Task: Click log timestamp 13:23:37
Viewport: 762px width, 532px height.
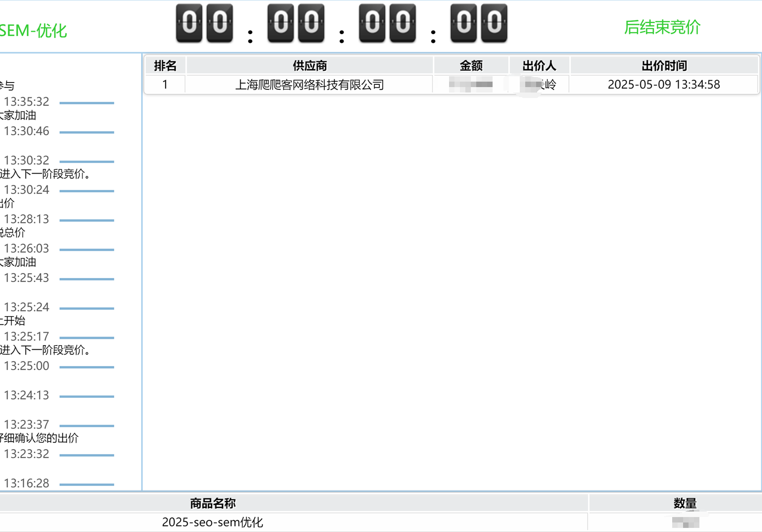Action: (x=26, y=425)
